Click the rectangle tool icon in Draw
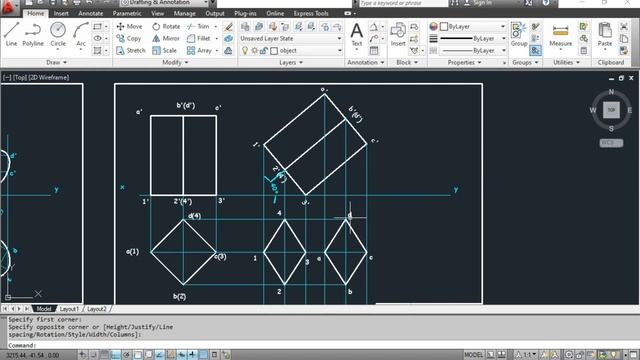This screenshot has height=360, width=640. coord(97,27)
